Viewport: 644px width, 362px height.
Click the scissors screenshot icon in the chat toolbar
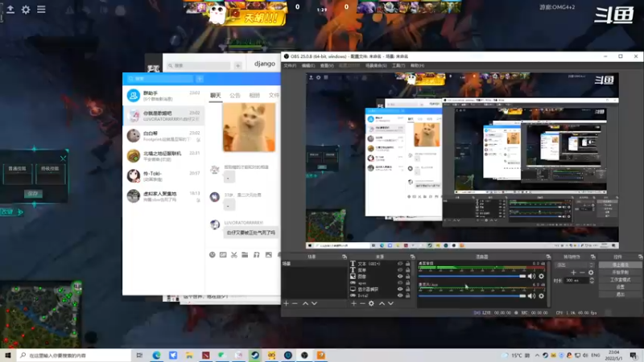[233, 255]
